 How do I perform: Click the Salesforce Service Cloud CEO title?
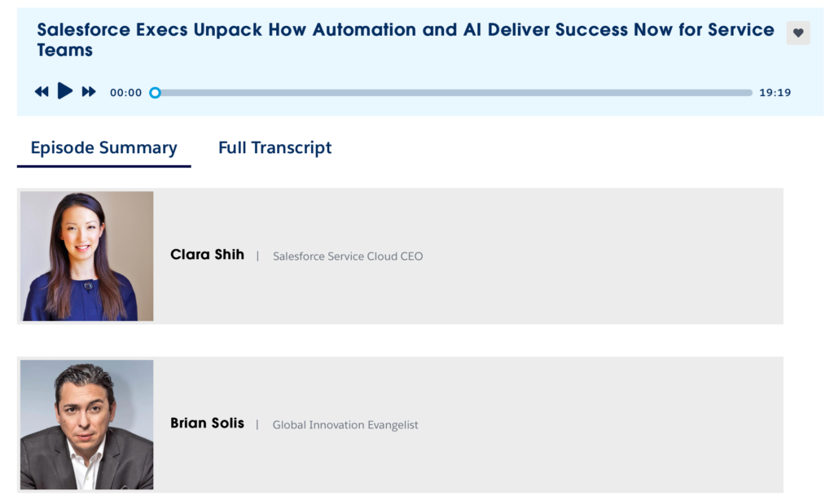click(348, 256)
